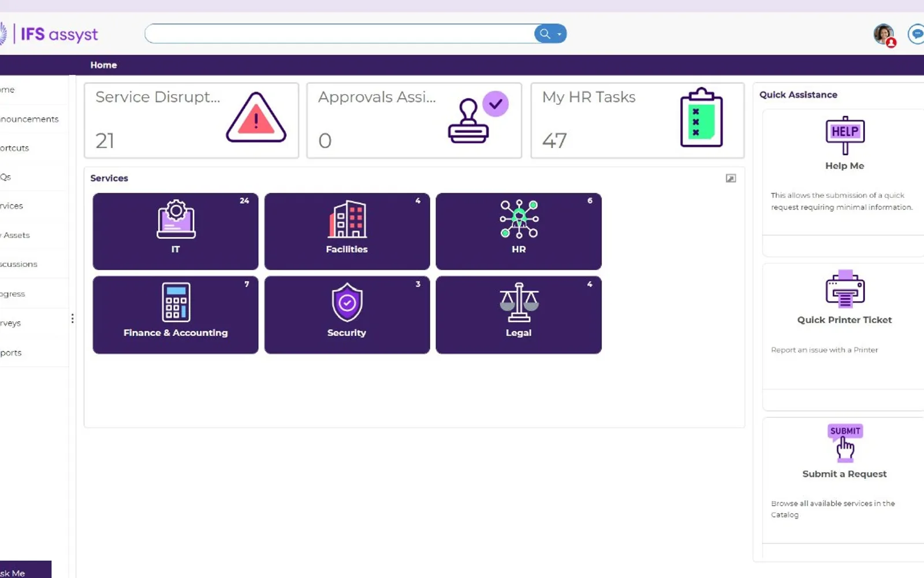Image resolution: width=924 pixels, height=578 pixels.
Task: Open the search options dropdown arrow
Action: click(x=559, y=35)
